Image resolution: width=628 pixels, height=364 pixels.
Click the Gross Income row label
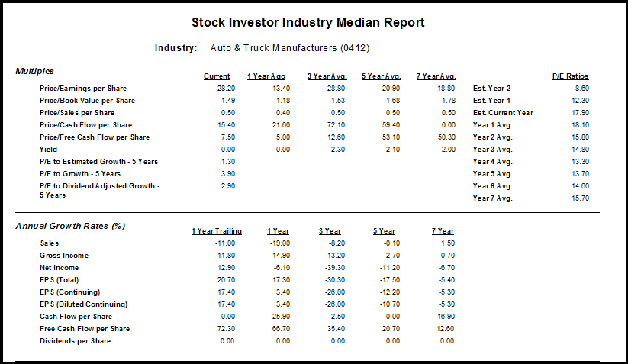click(64, 256)
